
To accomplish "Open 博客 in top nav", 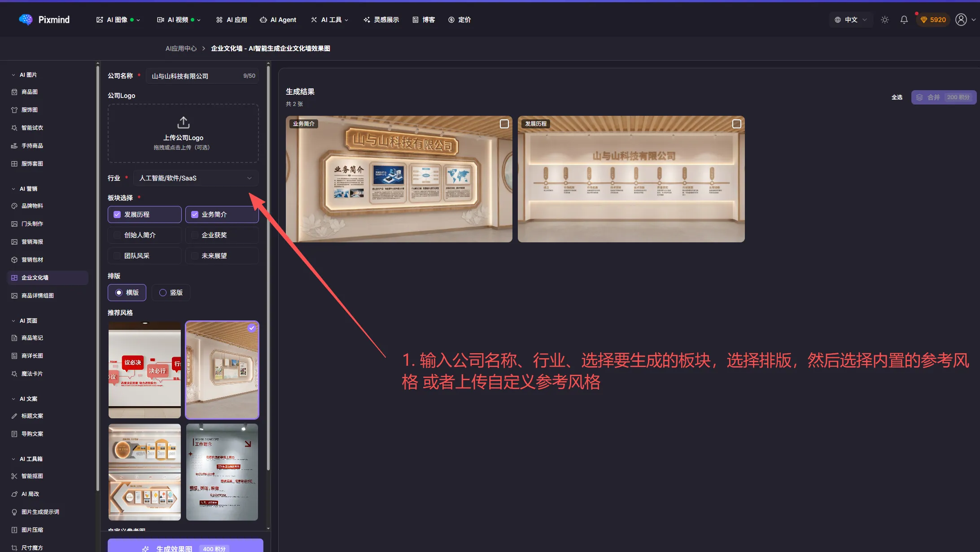I will pyautogui.click(x=424, y=20).
